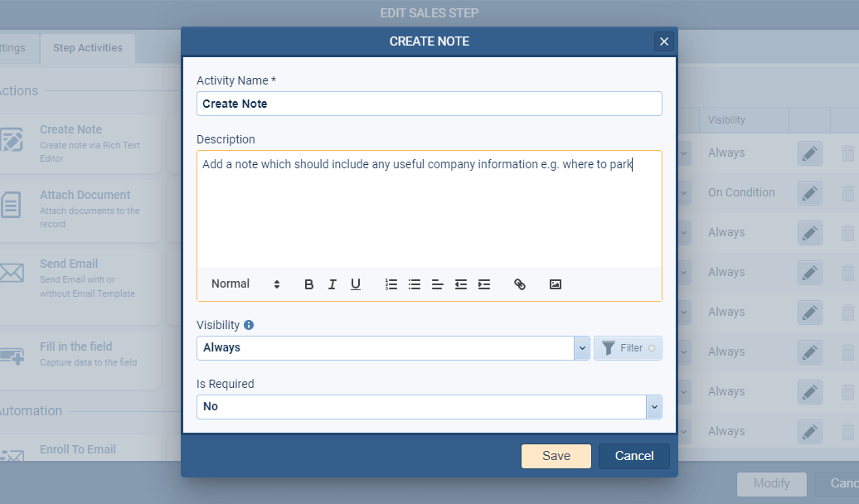Screen dimensions: 859x504
Task: Click the text alignment icon
Action: 438,284
